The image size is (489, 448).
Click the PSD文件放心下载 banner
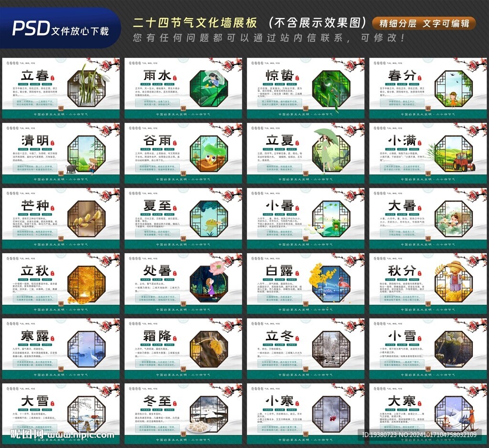tap(60, 28)
